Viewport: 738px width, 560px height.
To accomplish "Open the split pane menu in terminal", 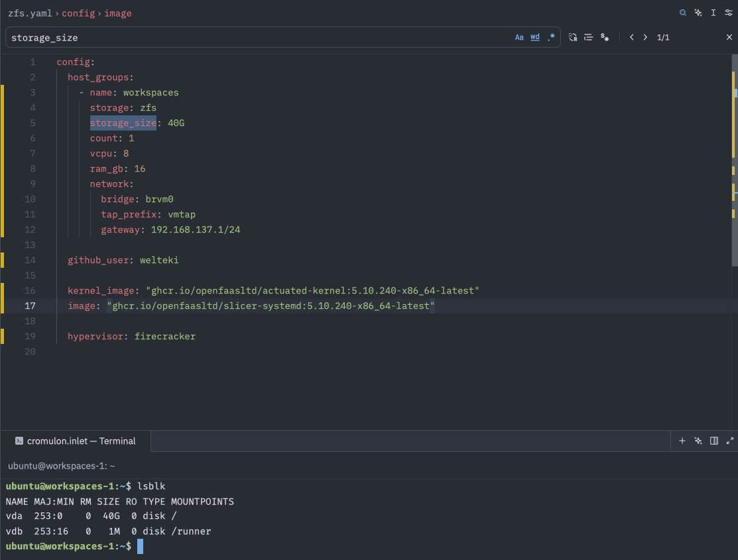I will tap(713, 441).
